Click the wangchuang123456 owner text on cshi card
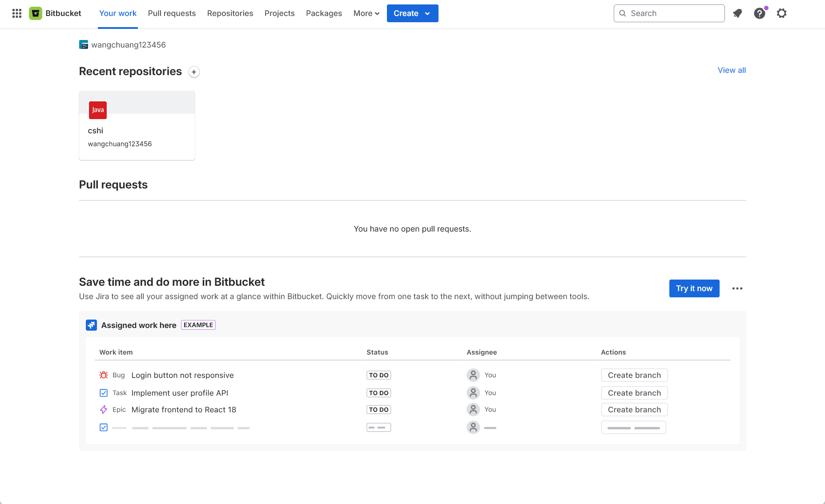The image size is (825, 504). click(120, 144)
